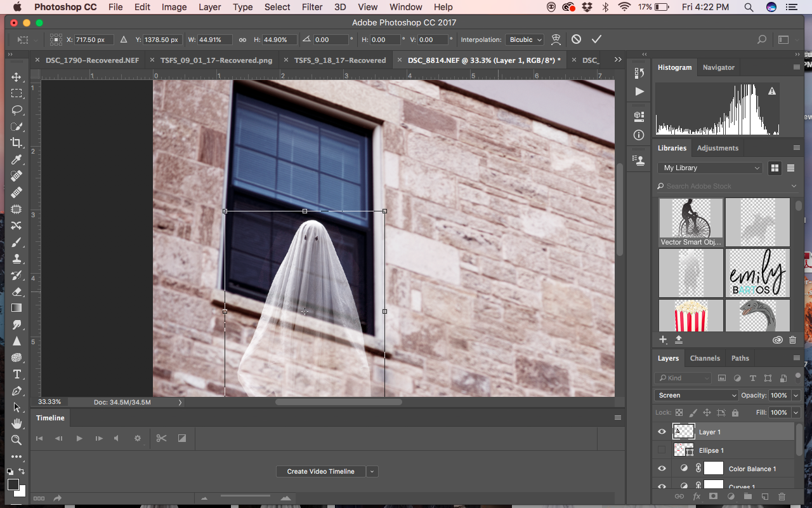The height and width of the screenshot is (508, 812).
Task: Switch libraries to list view
Action: point(791,168)
